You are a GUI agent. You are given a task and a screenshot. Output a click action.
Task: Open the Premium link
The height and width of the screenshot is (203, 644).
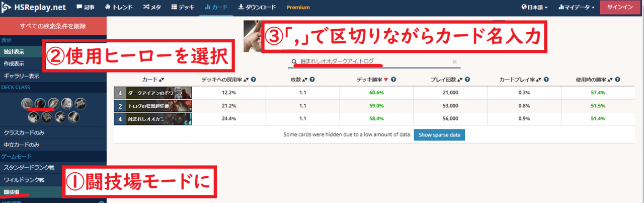point(298,7)
